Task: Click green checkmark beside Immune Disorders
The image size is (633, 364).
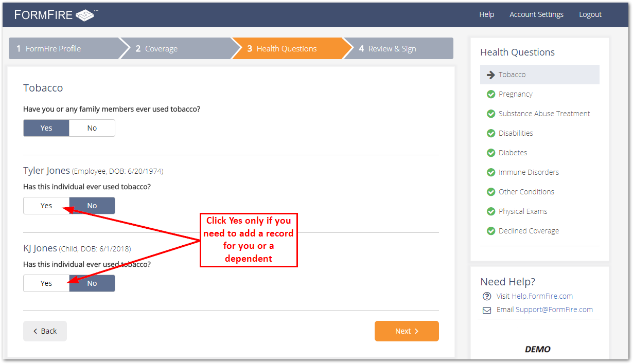Action: pos(490,172)
